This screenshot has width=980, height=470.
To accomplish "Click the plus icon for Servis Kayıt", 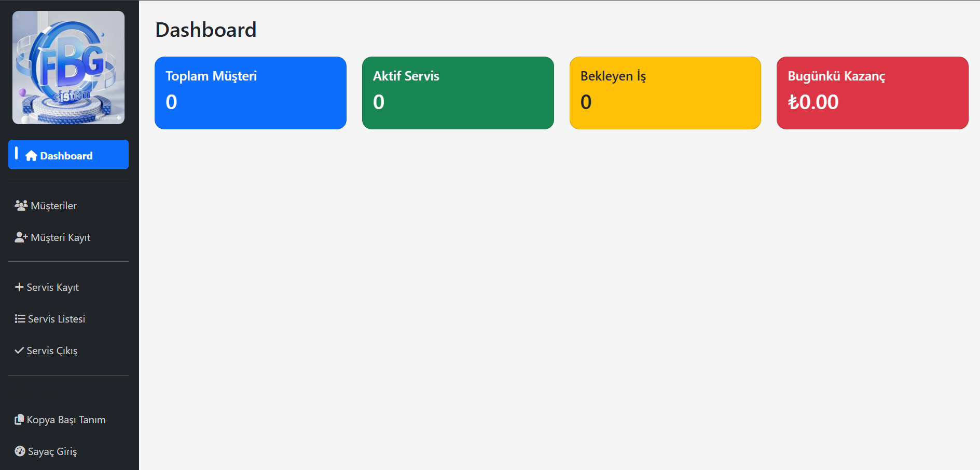I will click(19, 287).
